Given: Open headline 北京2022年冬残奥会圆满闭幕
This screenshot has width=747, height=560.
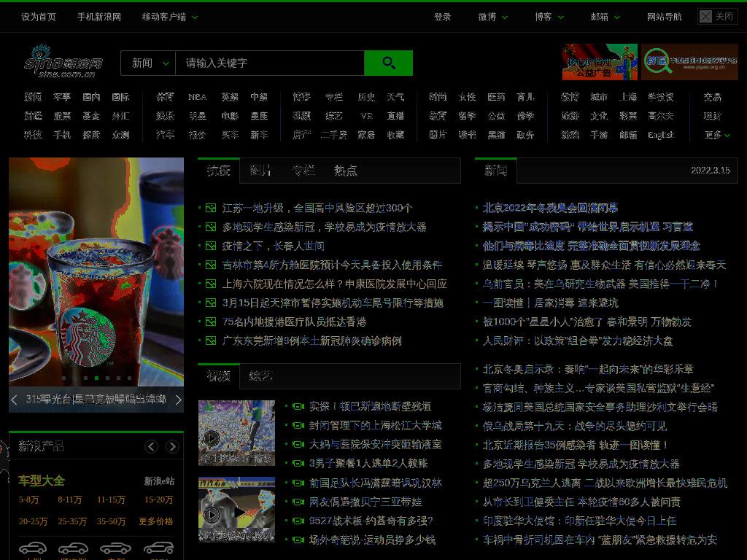Looking at the screenshot, I should 550,208.
